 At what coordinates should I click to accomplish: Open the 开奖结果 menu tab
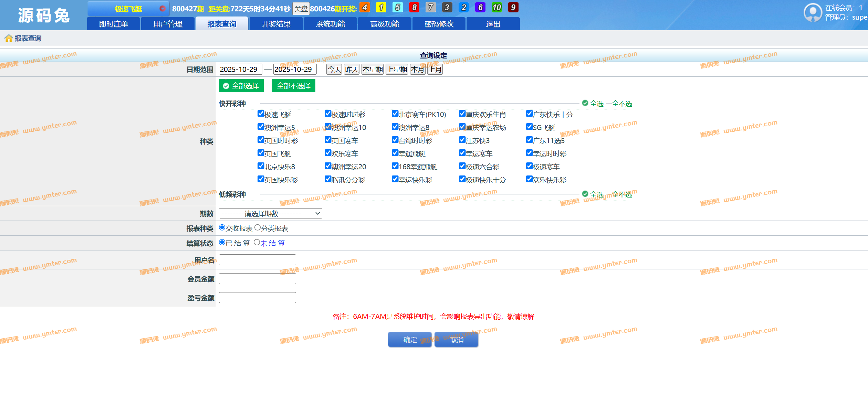point(276,24)
